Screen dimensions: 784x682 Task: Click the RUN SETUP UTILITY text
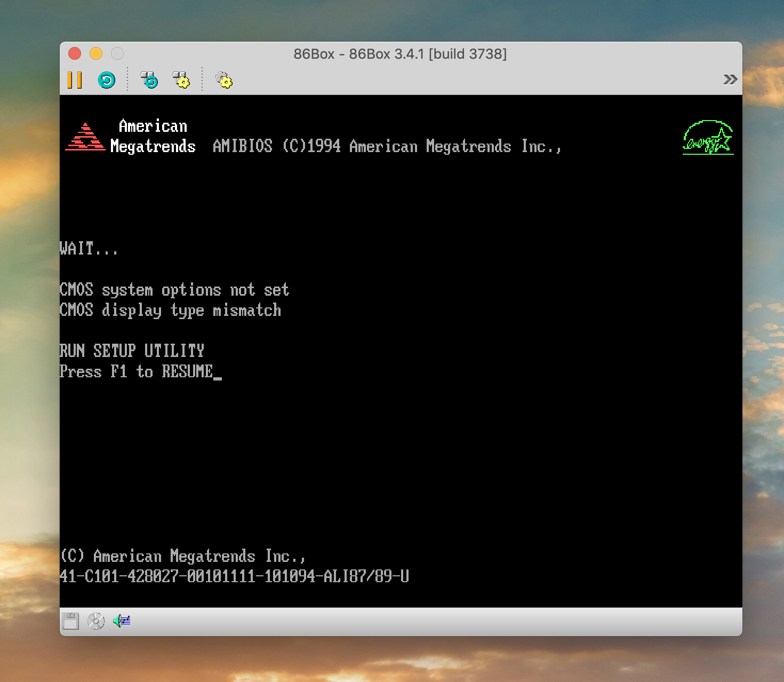coord(131,351)
